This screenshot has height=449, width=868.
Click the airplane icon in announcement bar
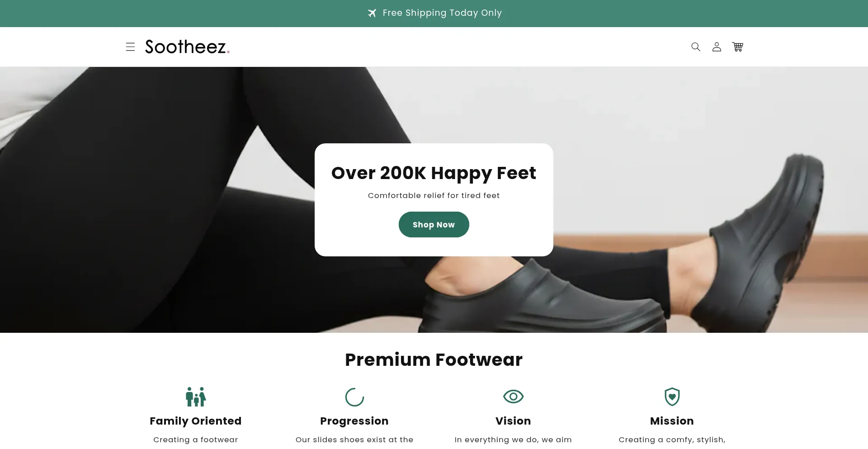coord(372,13)
